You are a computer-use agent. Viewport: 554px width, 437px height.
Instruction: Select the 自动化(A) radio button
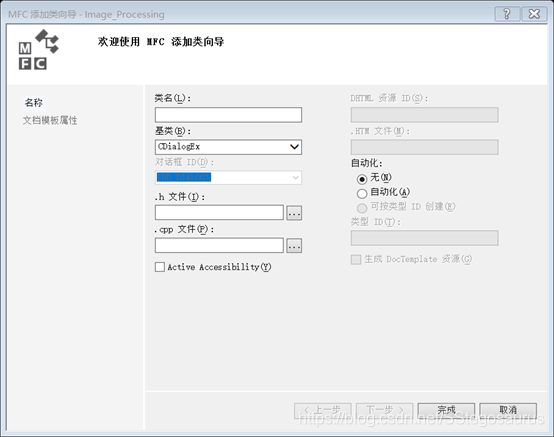362,194
